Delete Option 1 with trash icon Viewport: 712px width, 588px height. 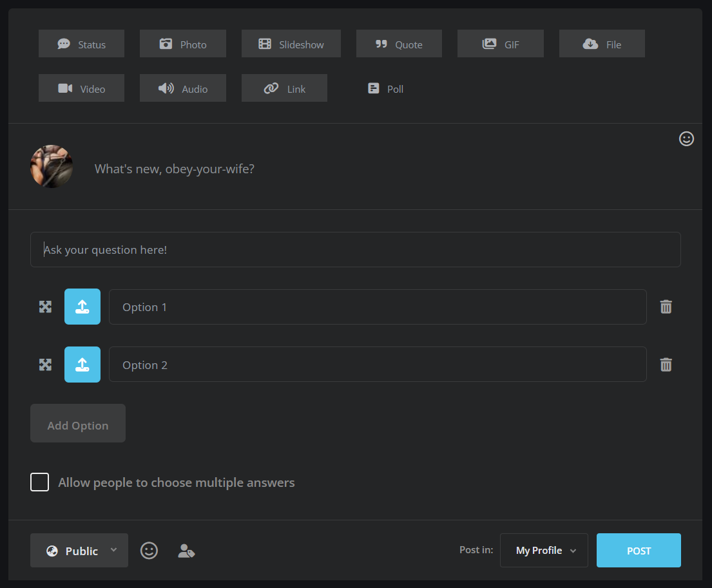coord(666,307)
